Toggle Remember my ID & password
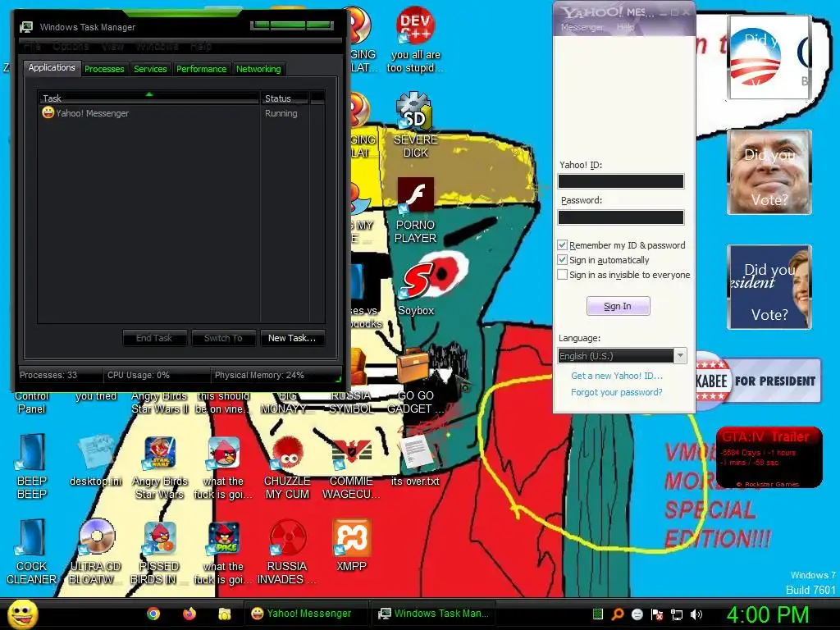This screenshot has height=630, width=840. tap(562, 244)
